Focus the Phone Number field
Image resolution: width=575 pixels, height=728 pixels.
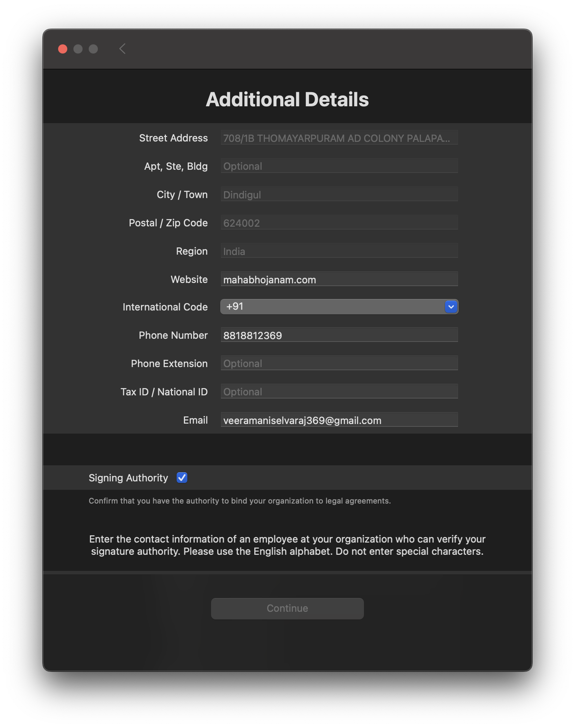tap(339, 335)
